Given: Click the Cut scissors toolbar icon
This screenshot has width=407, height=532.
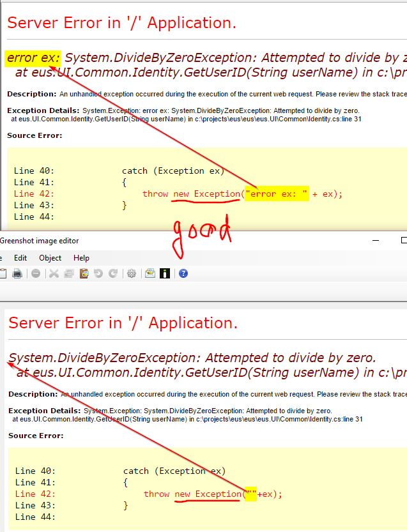Looking at the screenshot, I should [54, 273].
